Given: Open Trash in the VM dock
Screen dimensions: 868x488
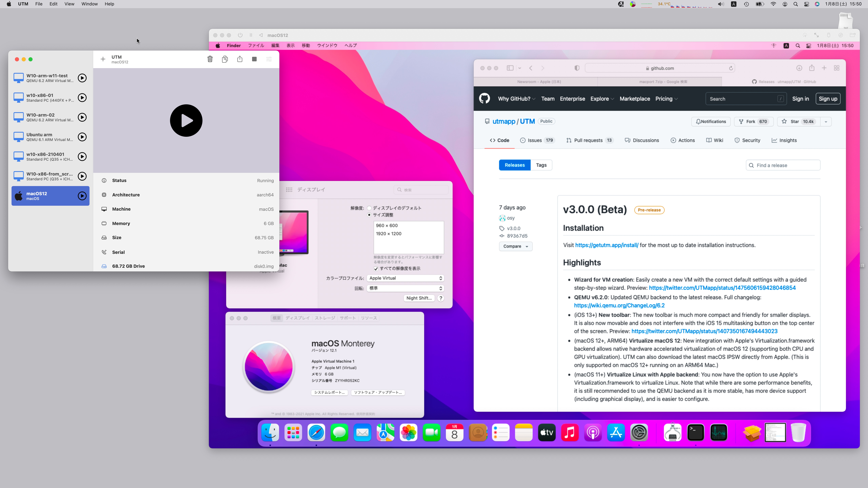Looking at the screenshot, I should pyautogui.click(x=798, y=432).
